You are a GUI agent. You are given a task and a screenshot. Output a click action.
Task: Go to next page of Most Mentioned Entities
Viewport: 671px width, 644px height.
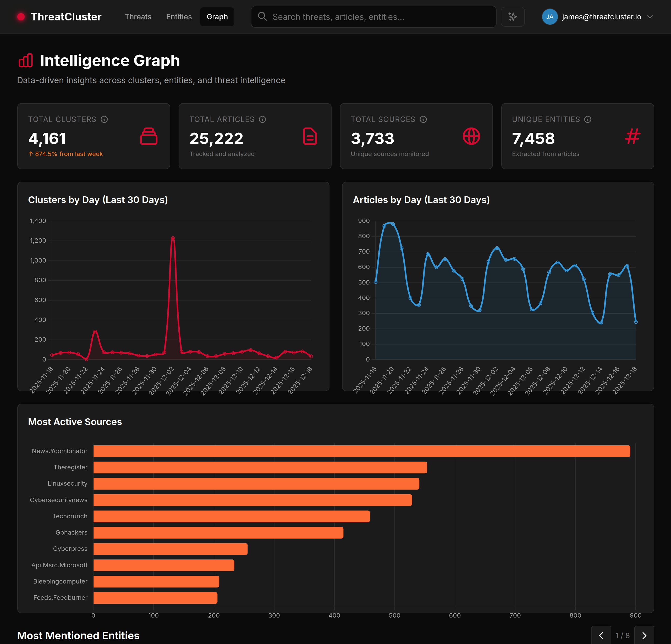pos(645,635)
